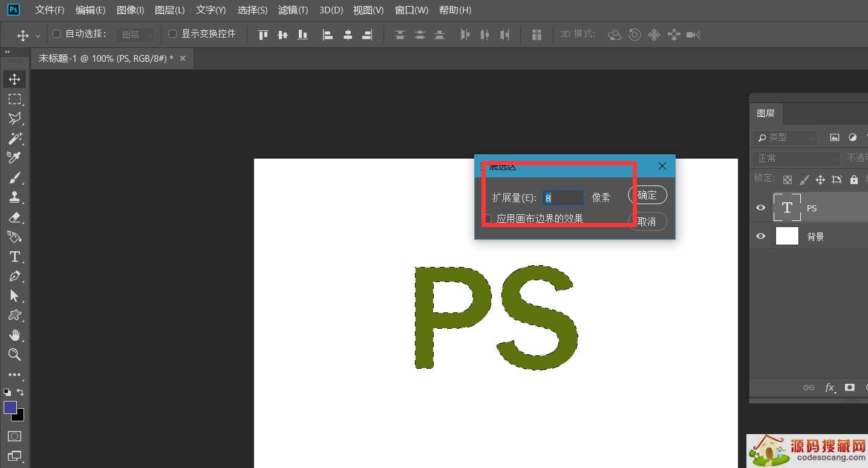Click Align left edges icon

pyautogui.click(x=328, y=35)
